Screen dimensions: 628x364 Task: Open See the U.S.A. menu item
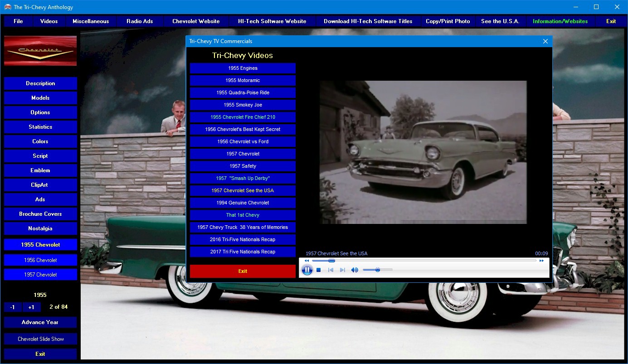500,21
